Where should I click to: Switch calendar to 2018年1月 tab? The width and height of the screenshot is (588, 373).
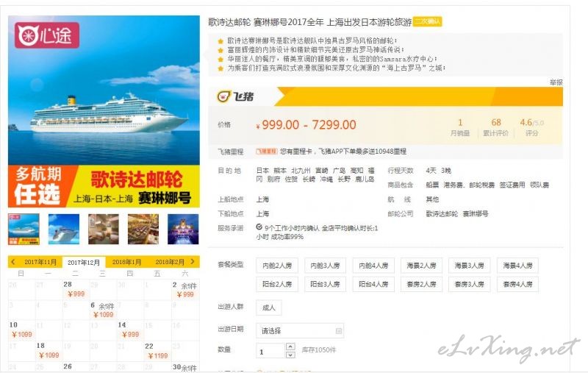(126, 262)
